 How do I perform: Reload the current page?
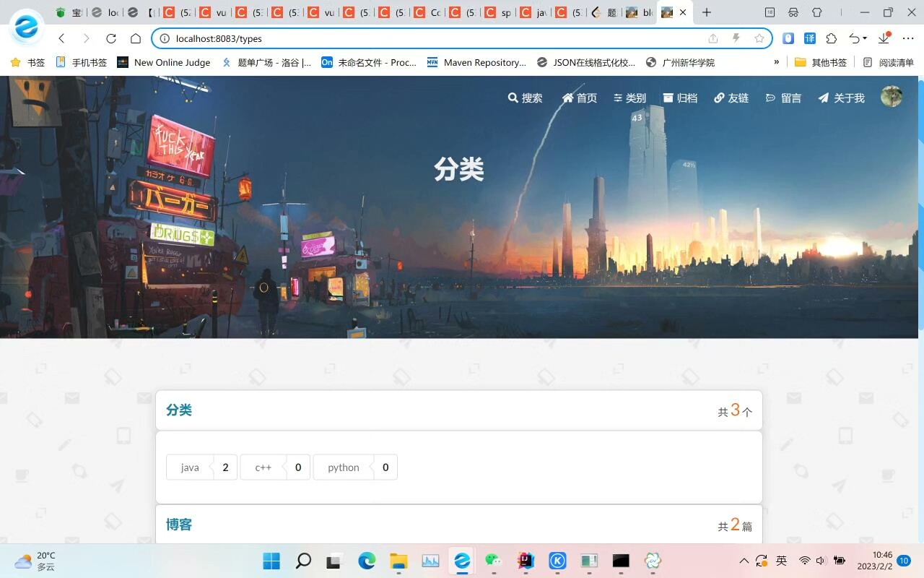[110, 38]
